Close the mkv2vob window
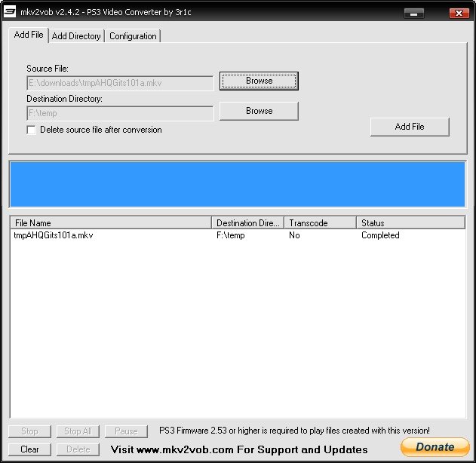Screen dimensions: 476x463 459,14
